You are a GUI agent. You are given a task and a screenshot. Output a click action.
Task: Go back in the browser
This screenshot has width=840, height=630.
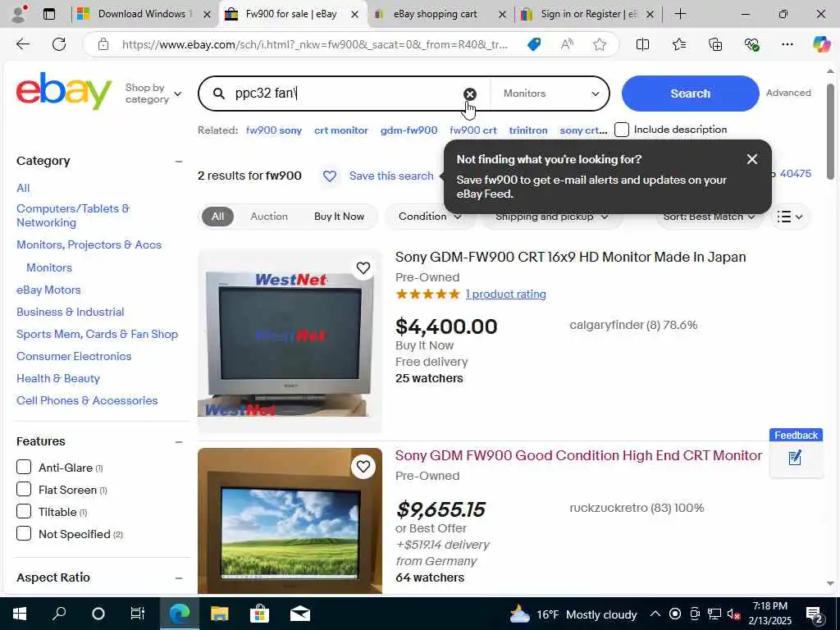[x=22, y=44]
